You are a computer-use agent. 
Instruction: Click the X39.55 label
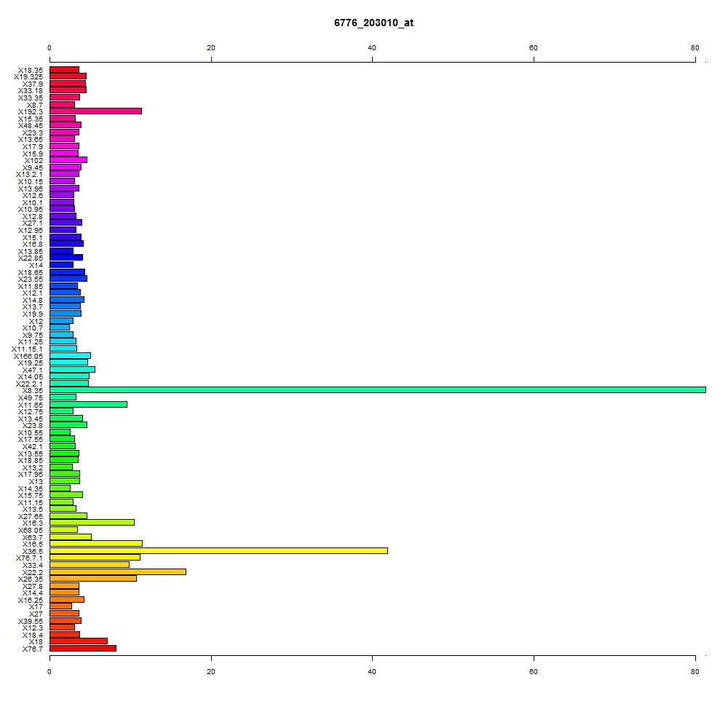tap(30, 621)
